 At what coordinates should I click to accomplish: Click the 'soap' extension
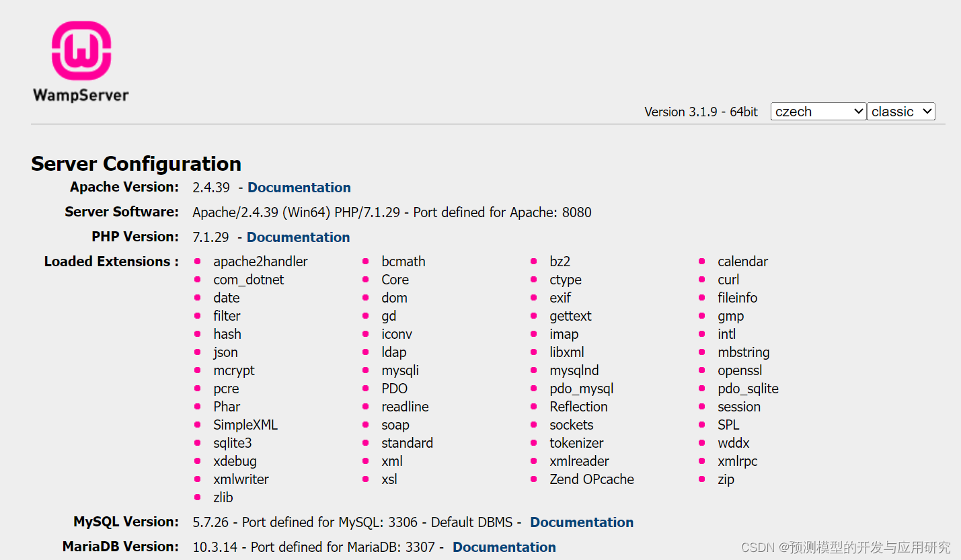pos(395,425)
